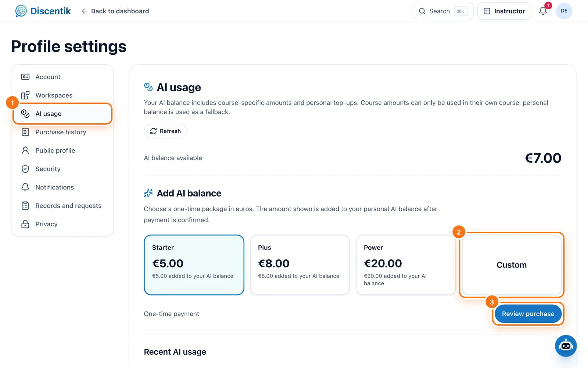
Task: Click the sparkle icon beside Add AI balance
Action: pyautogui.click(x=148, y=193)
